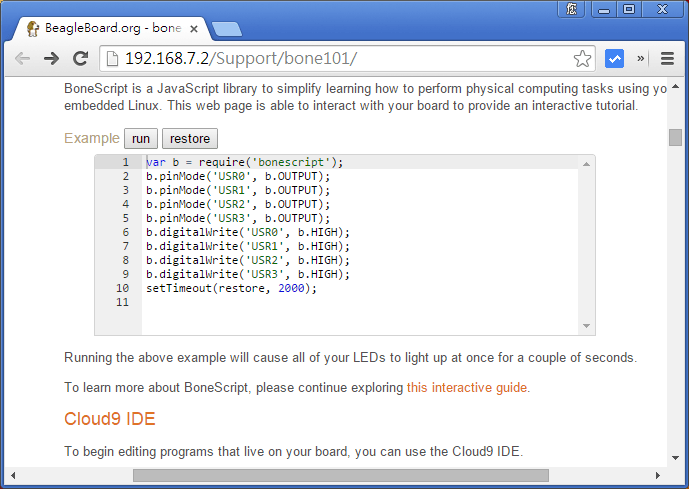Minimize the Chrome window
The height and width of the screenshot is (489, 689).
(x=604, y=9)
